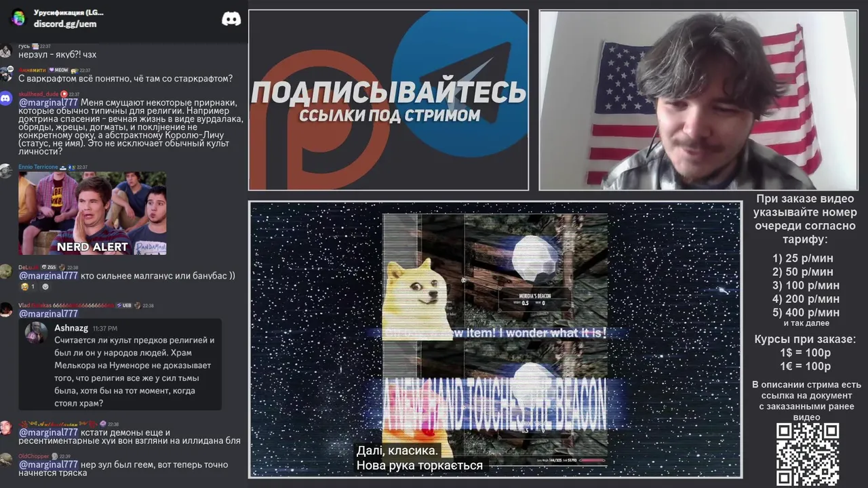This screenshot has width=868, height=488.
Task: Click avatar next to the Warcraft/Starcraft message
Action: (x=5, y=75)
